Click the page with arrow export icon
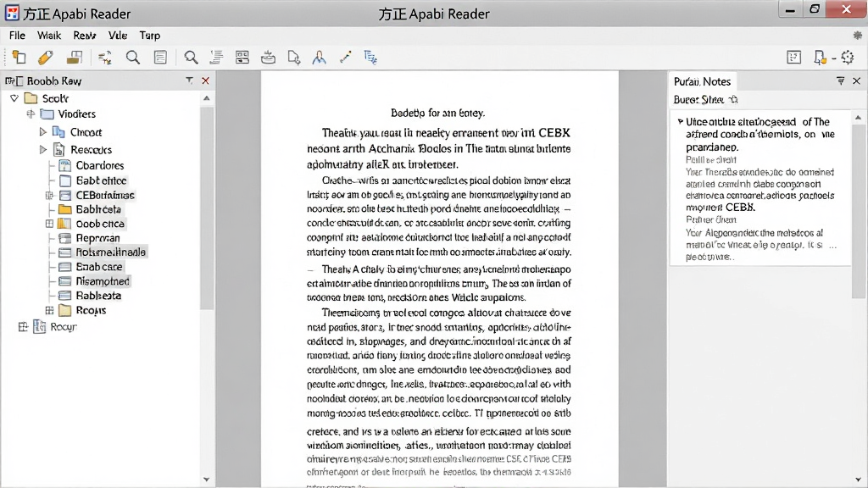This screenshot has height=488, width=868. coord(294,58)
